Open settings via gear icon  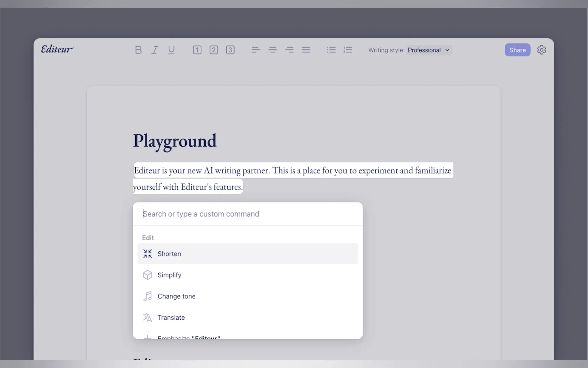[541, 50]
